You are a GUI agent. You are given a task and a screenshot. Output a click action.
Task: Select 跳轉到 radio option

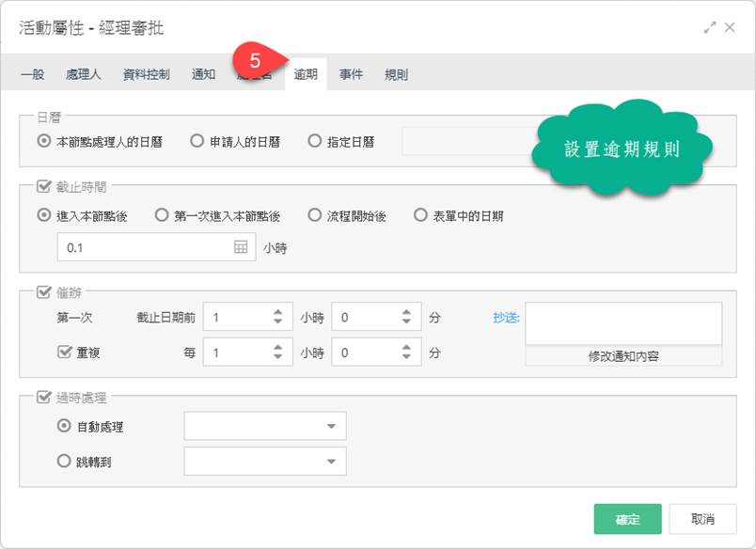(64, 461)
